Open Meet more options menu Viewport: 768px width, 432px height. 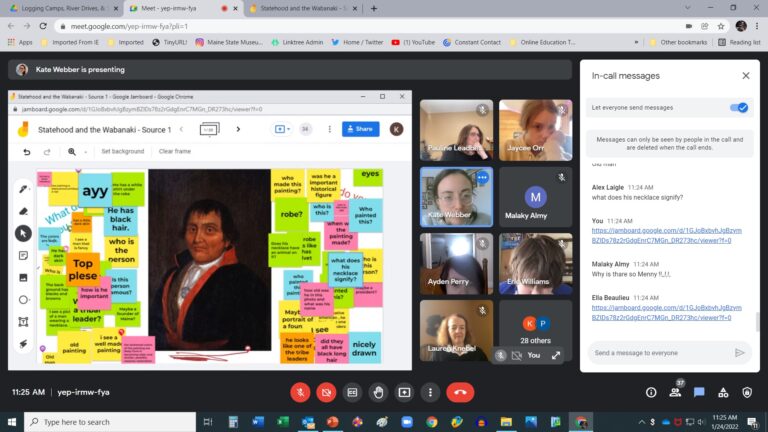[x=430, y=392]
